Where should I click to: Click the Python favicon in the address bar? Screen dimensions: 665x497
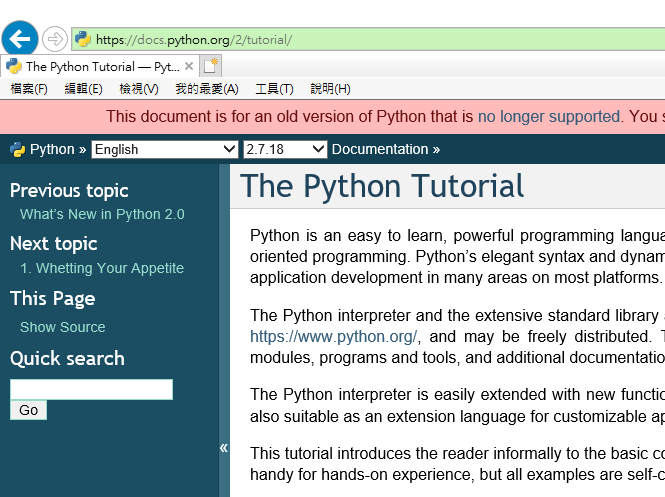pyautogui.click(x=83, y=39)
